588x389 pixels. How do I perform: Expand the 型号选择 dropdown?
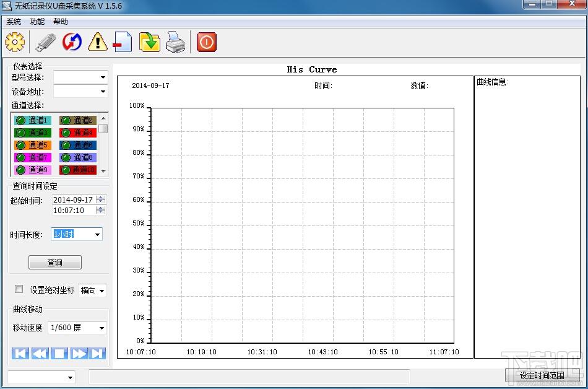click(x=80, y=77)
